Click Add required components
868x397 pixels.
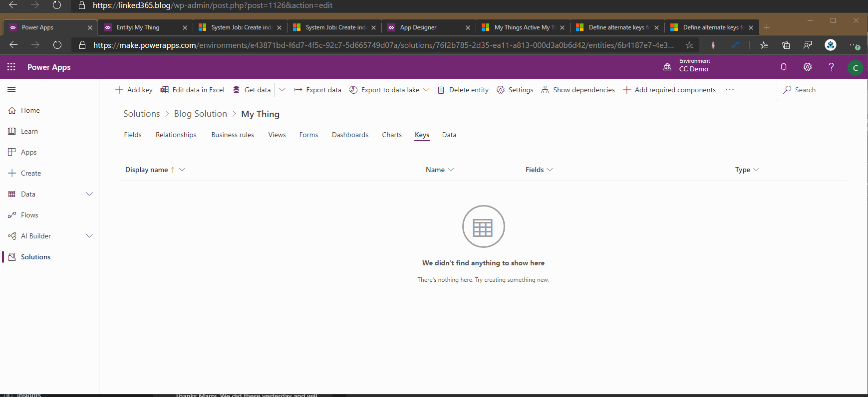[x=669, y=90]
